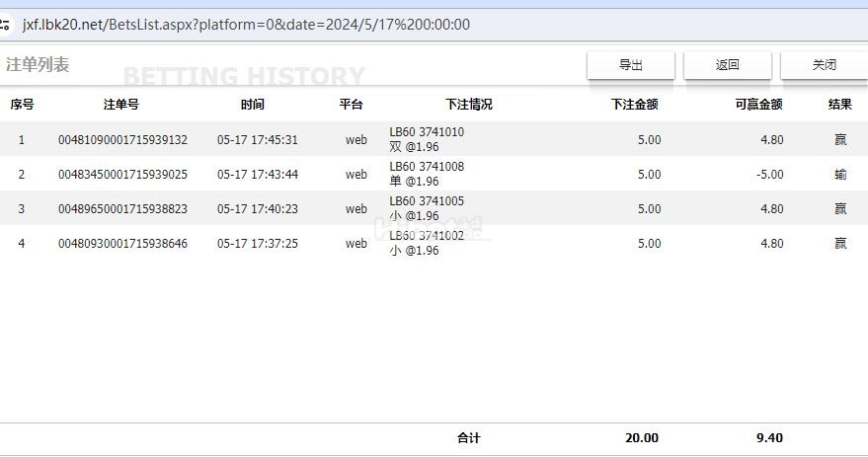The image size is (868, 457).
Task: Click the 时间 column header
Action: click(x=253, y=104)
